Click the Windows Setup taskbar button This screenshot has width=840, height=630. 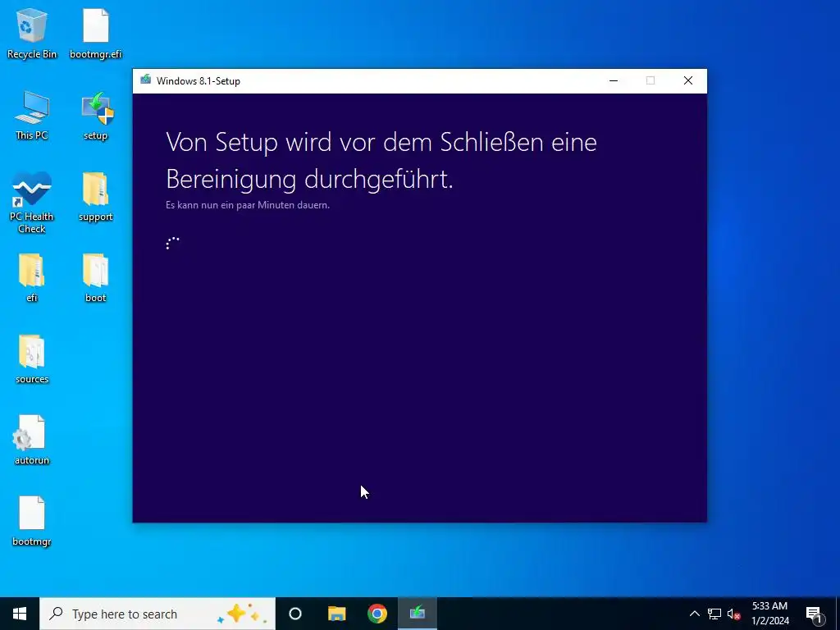click(x=418, y=614)
